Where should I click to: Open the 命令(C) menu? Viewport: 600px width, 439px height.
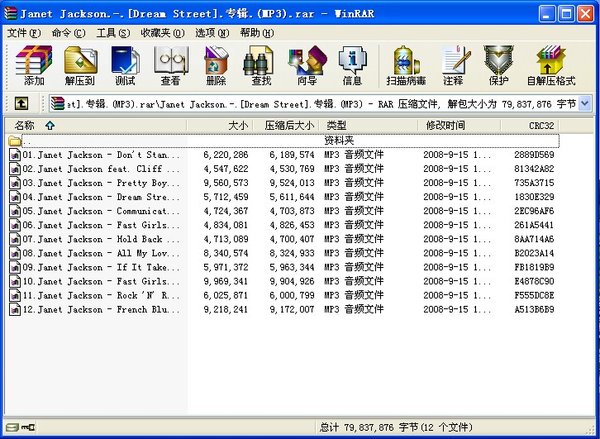[x=68, y=33]
